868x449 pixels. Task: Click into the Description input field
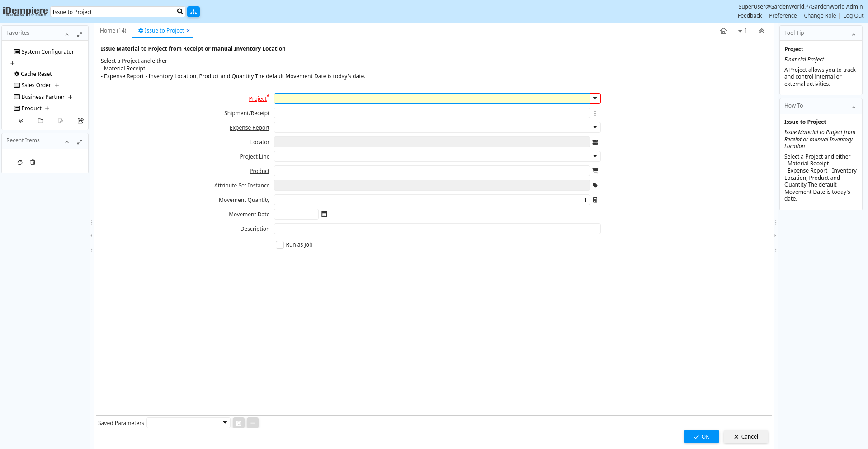tap(437, 229)
